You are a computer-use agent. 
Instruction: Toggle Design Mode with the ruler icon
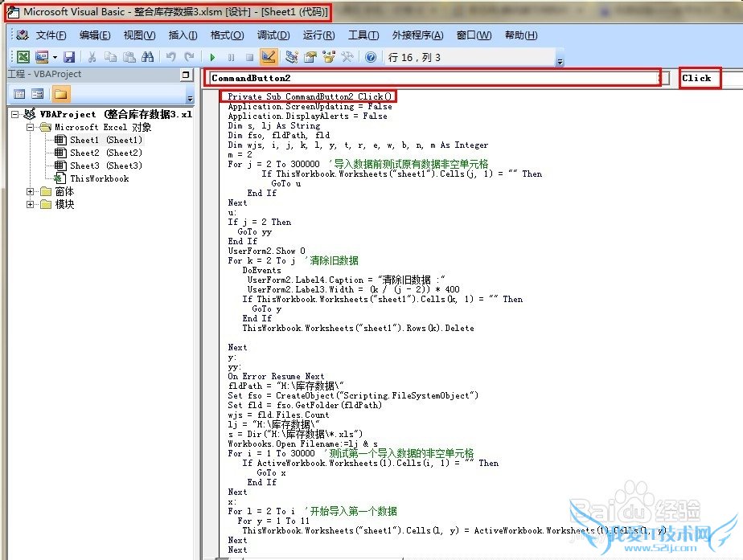point(268,57)
